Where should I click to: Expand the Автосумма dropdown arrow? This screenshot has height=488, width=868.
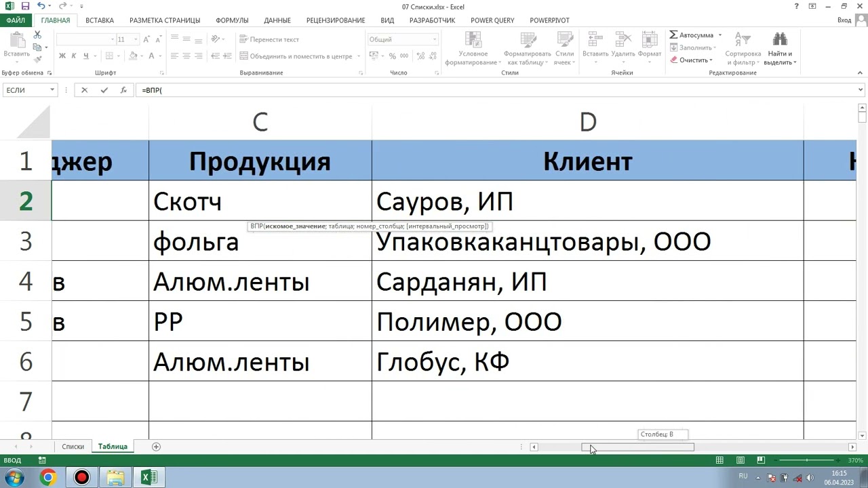[720, 35]
